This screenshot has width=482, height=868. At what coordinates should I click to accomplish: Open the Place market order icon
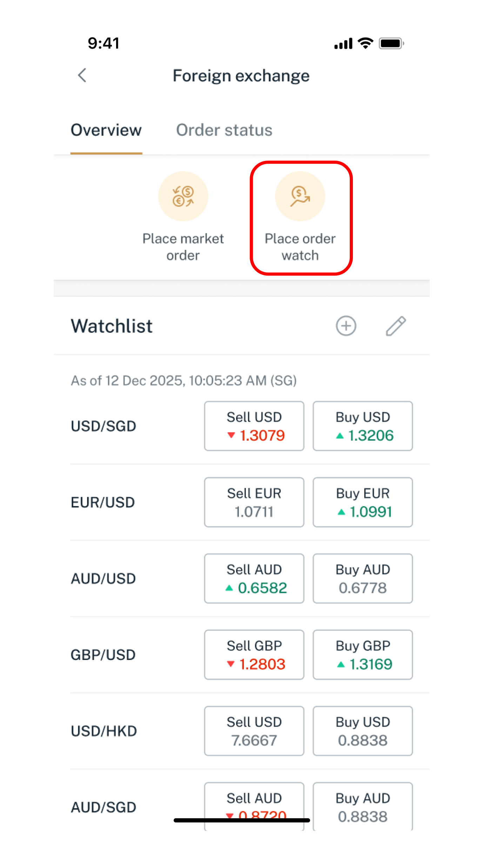pyautogui.click(x=183, y=196)
